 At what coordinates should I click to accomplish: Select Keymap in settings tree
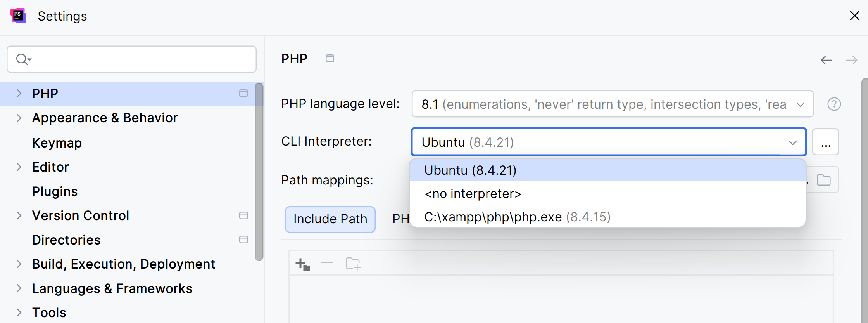coord(57,143)
